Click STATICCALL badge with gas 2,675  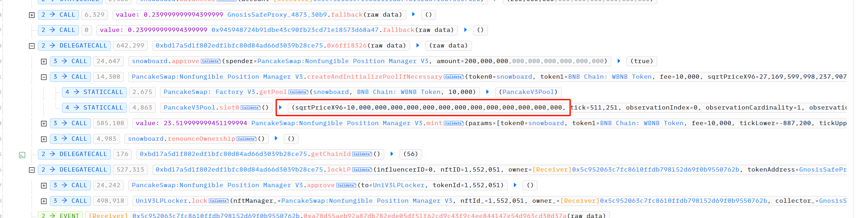pos(94,92)
